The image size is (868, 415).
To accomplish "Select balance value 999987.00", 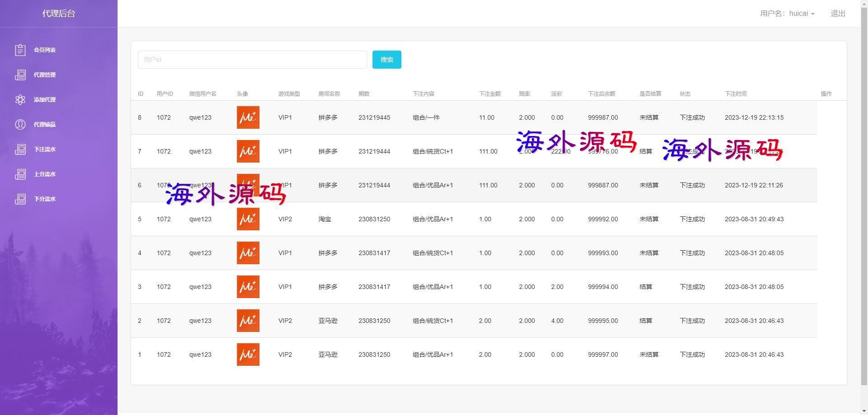I will tap(603, 117).
